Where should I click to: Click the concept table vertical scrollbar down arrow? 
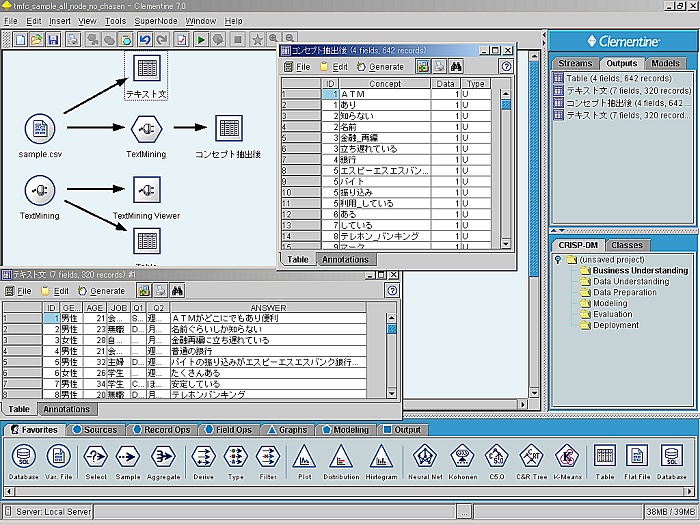506,243
